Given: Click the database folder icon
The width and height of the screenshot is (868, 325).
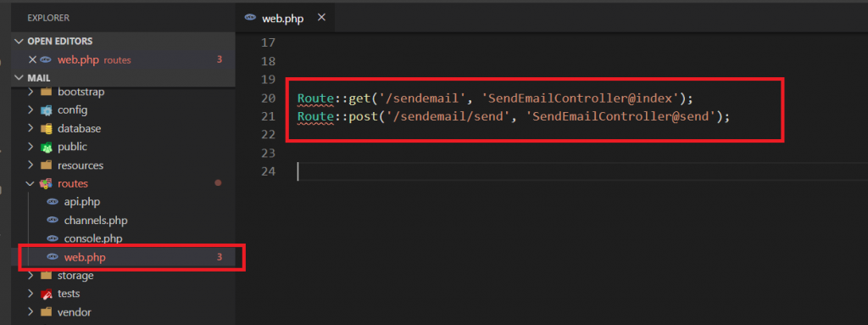Looking at the screenshot, I should pyautogui.click(x=47, y=129).
